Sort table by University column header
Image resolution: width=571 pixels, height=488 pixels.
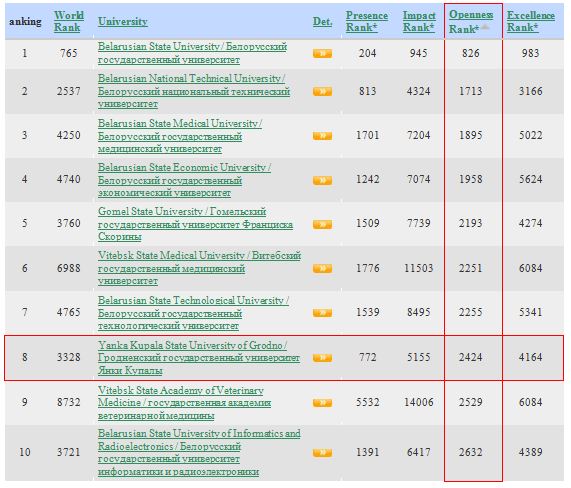click(123, 21)
